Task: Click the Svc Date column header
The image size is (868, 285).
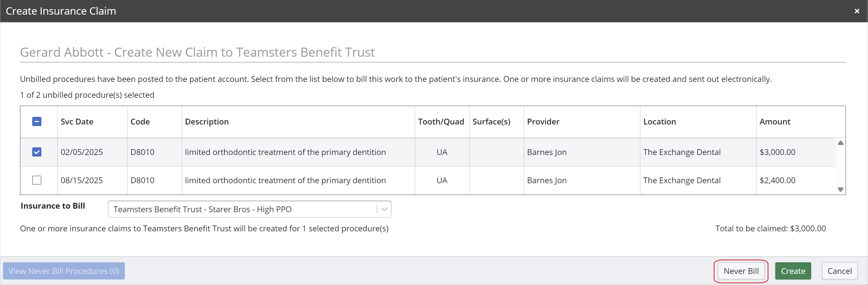Action: pos(77,122)
